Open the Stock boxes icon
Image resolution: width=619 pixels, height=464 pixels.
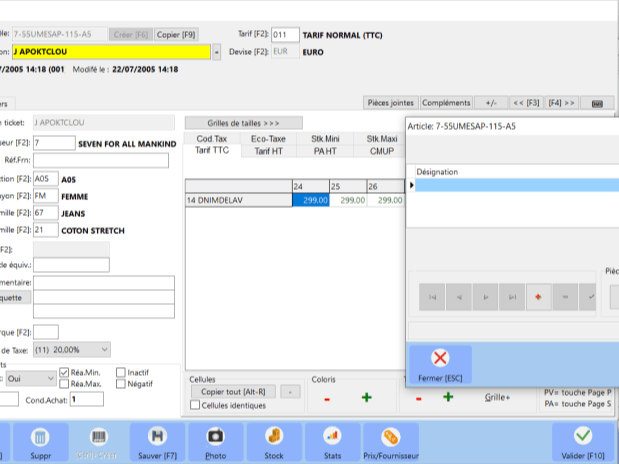pyautogui.click(x=274, y=441)
